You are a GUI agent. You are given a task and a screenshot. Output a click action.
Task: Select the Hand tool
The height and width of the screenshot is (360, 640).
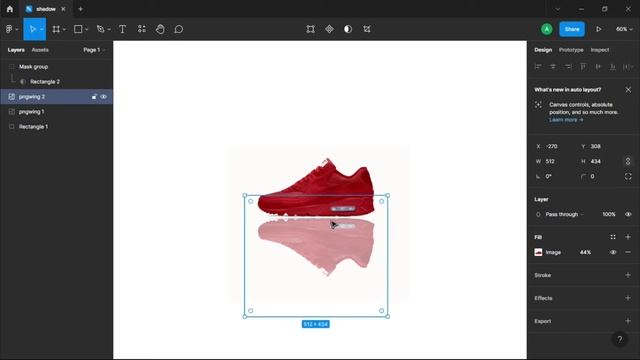(x=160, y=29)
